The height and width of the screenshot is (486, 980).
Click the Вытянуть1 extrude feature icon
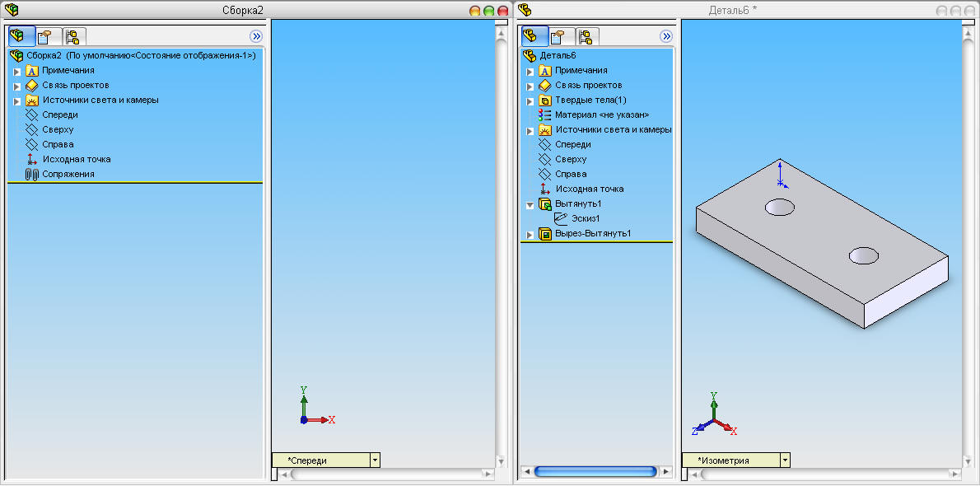click(x=545, y=204)
